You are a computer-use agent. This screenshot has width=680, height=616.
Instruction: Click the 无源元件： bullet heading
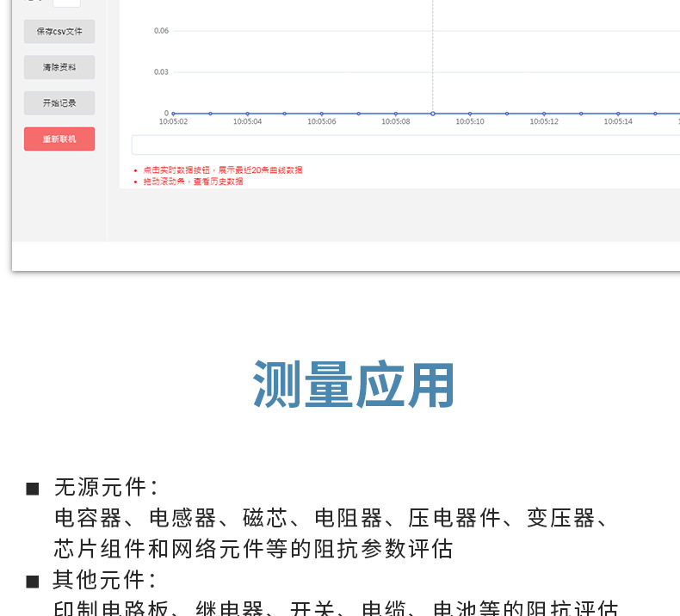pos(107,487)
